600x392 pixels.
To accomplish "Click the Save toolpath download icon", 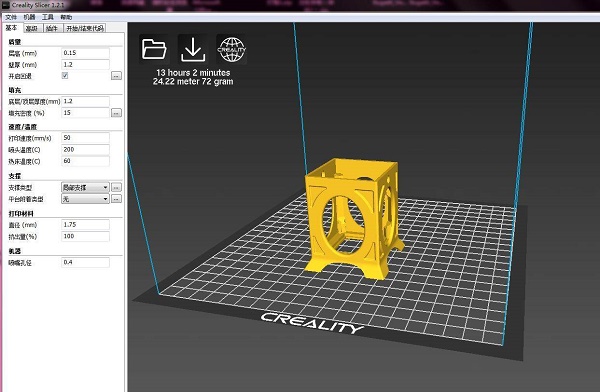I will click(x=192, y=49).
